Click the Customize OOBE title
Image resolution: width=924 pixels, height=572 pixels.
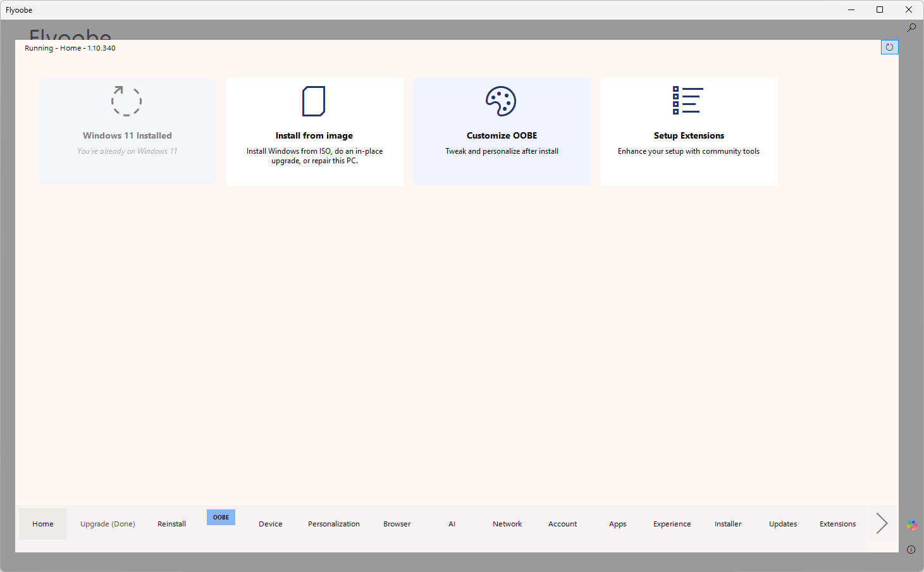coord(502,135)
